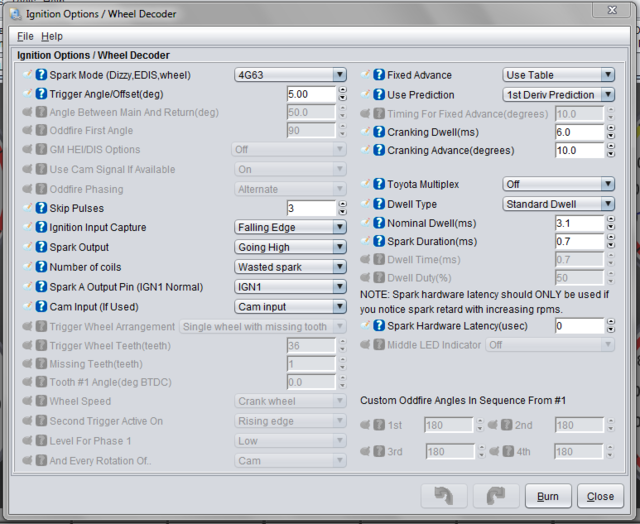Click the Spark Hardware Latency input field

coord(580,326)
